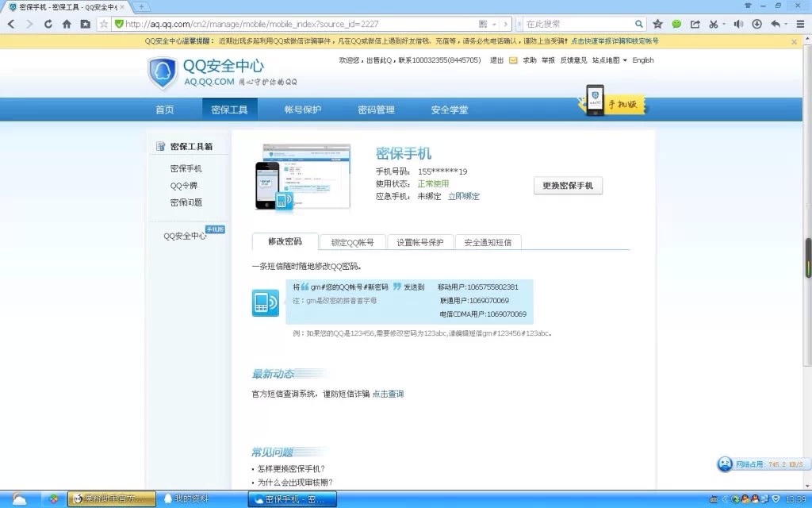Select QQ令牌 in the sidebar
The height and width of the screenshot is (508, 812).
point(184,186)
